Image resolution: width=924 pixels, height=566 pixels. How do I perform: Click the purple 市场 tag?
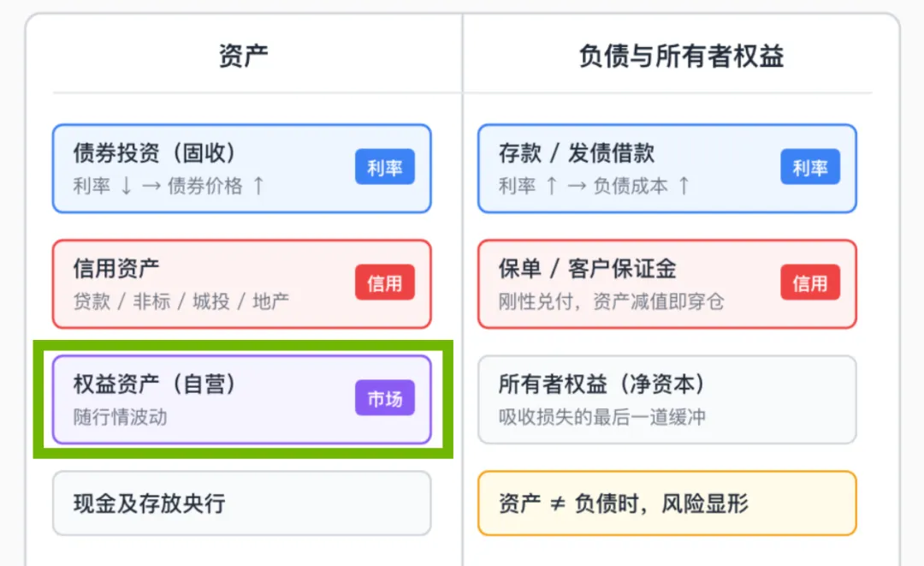tap(385, 398)
